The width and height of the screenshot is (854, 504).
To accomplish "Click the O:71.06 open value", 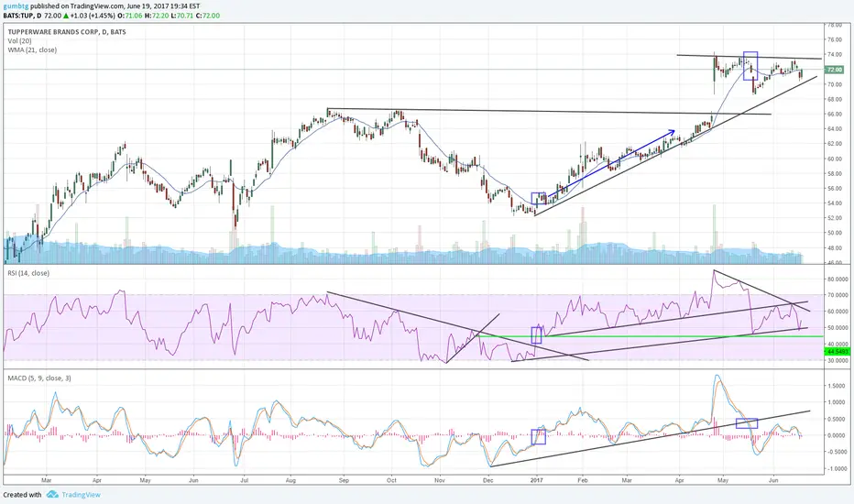I will click(x=129, y=16).
